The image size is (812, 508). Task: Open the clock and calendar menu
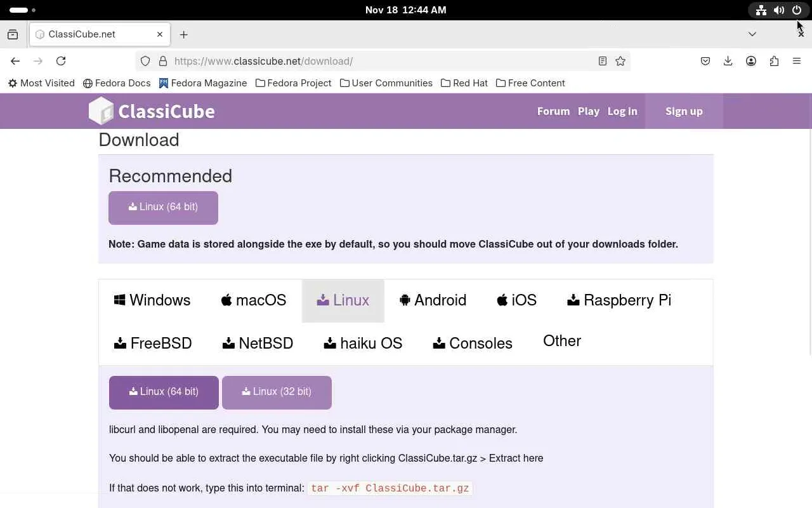point(406,10)
